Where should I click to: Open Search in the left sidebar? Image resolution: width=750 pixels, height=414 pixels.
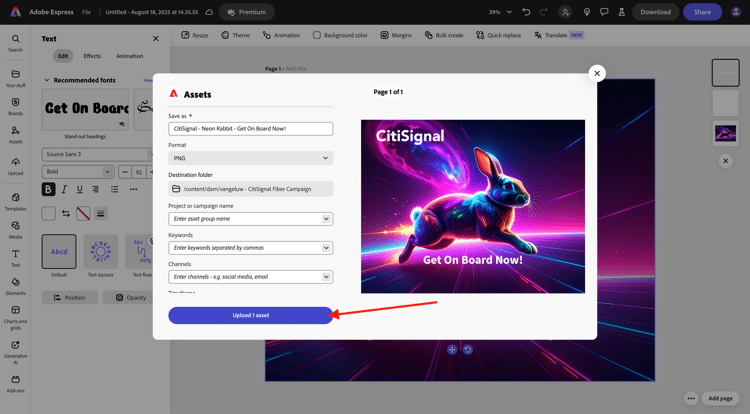pos(15,43)
